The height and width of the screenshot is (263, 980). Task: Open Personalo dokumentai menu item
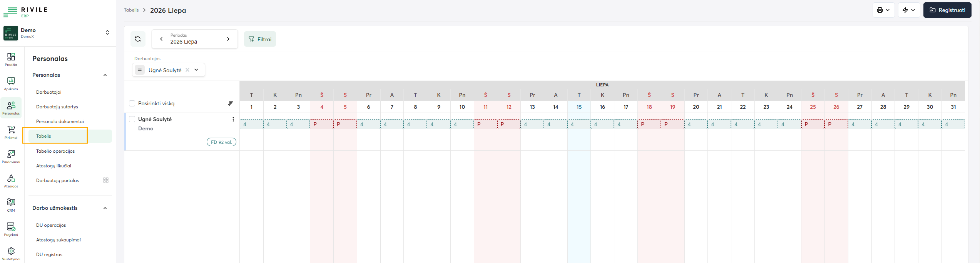60,121
